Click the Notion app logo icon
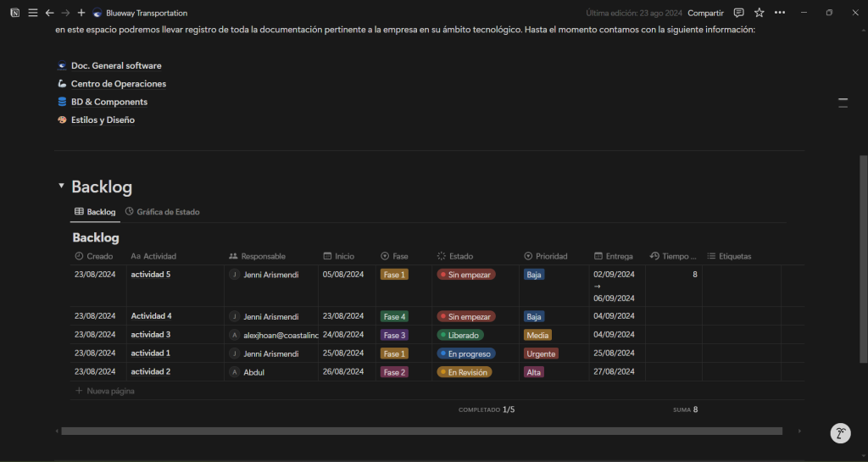Image resolution: width=868 pixels, height=462 pixels. click(x=15, y=13)
